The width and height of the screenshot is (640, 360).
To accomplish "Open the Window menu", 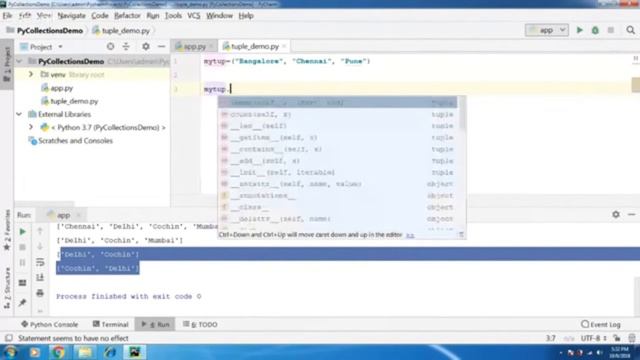I will [x=219, y=16].
